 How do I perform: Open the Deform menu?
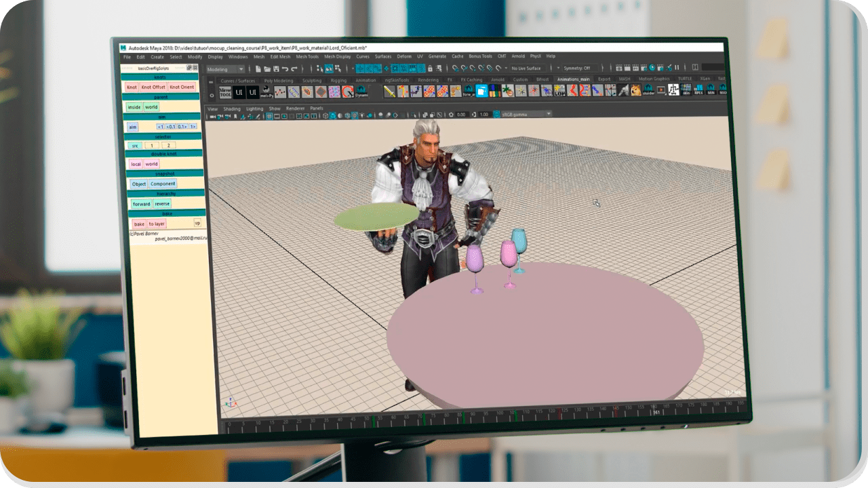point(404,57)
